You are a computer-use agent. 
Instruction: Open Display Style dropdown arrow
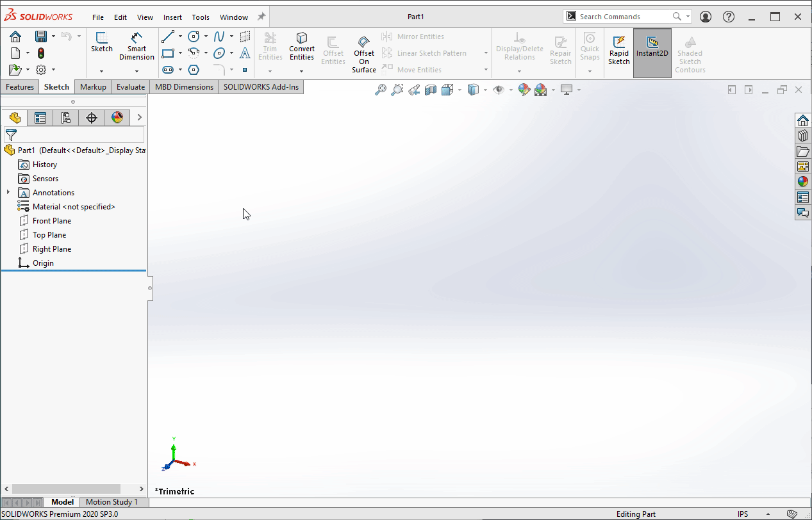485,90
